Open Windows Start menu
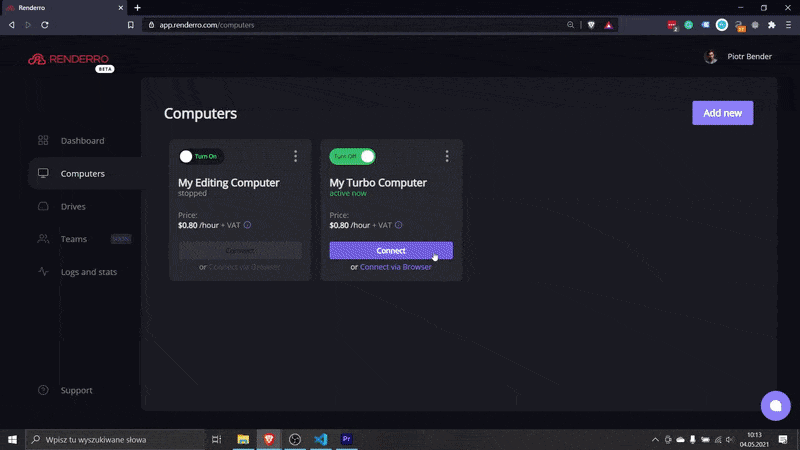This screenshot has height=450, width=800. (12, 439)
